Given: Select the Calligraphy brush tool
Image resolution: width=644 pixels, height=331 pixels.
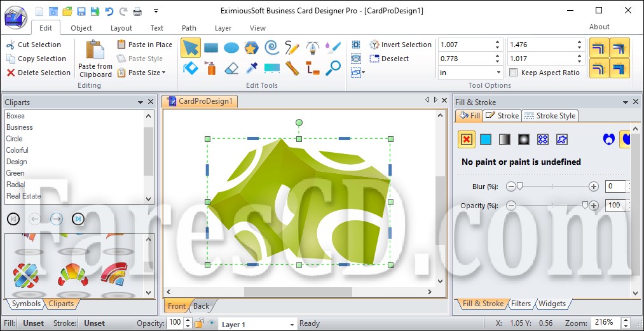Looking at the screenshot, I should [333, 48].
